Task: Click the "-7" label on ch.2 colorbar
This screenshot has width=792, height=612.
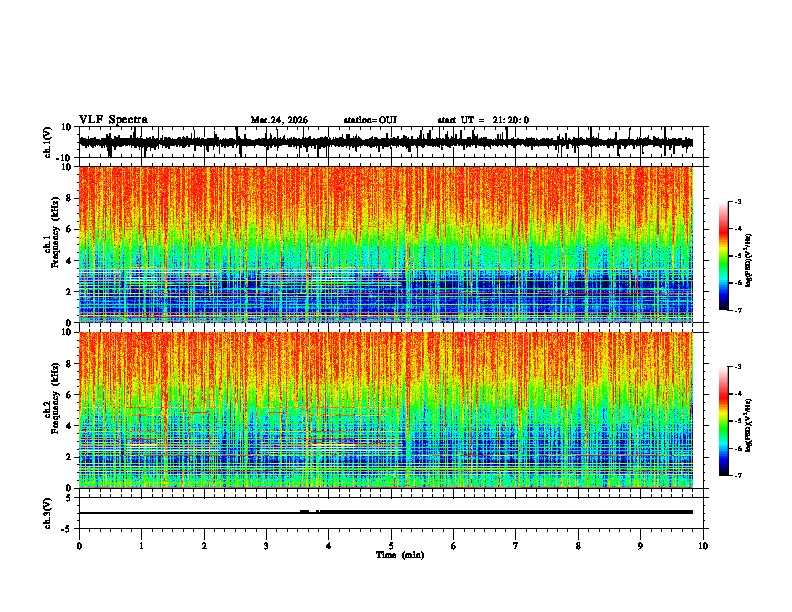Action: (x=738, y=475)
